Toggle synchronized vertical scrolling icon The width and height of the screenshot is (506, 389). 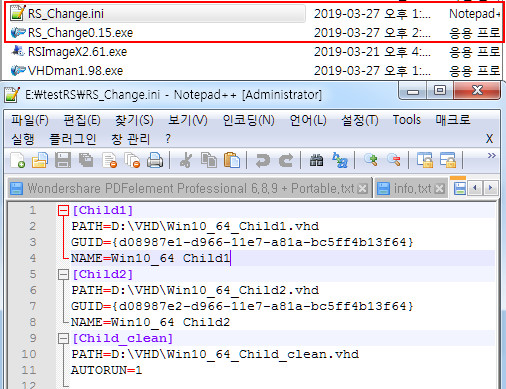[x=424, y=160]
